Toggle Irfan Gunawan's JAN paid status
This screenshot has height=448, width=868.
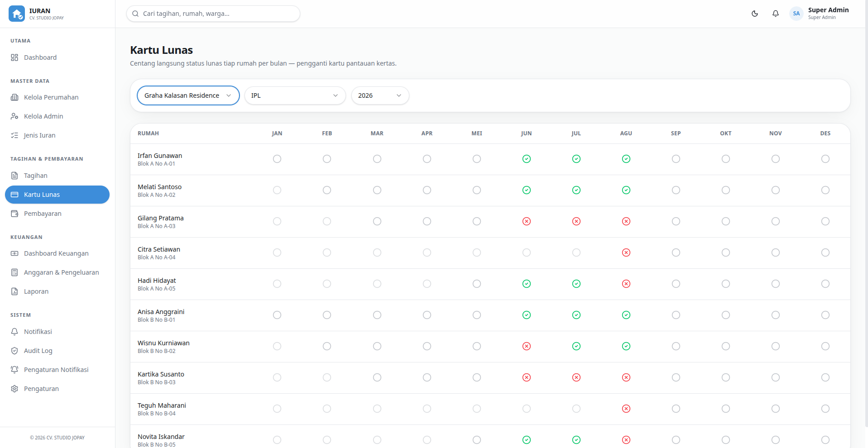(x=277, y=159)
